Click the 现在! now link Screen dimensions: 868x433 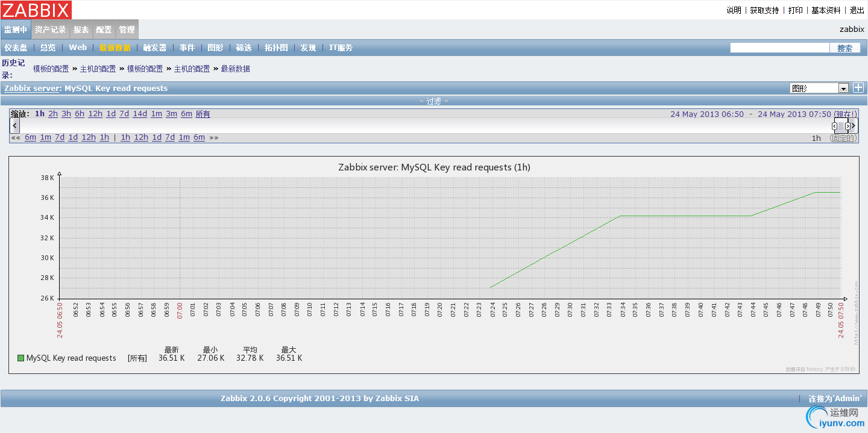[x=845, y=114]
